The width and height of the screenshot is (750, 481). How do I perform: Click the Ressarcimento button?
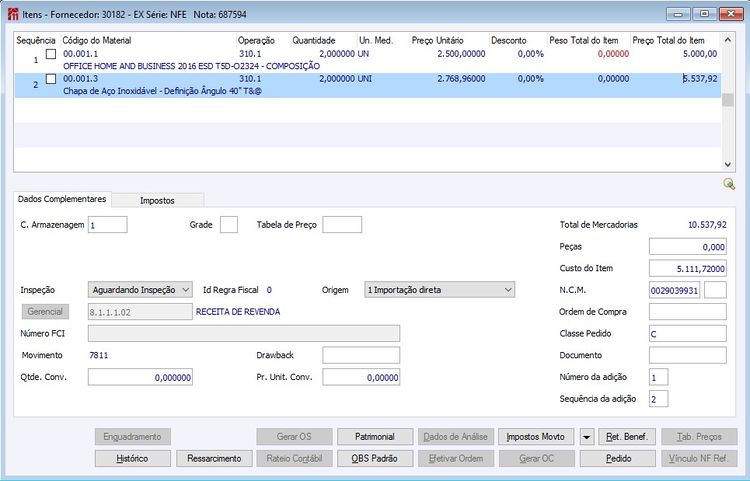(214, 459)
